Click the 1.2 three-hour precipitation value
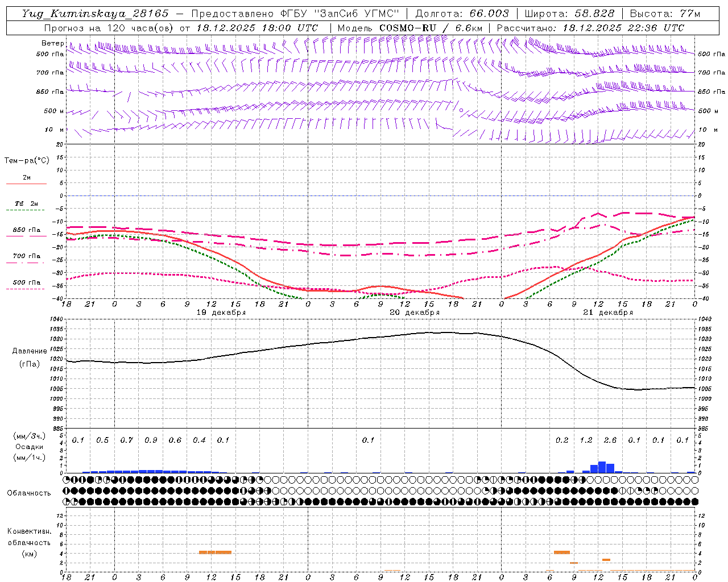This screenshot has height=582, width=728. [x=586, y=440]
